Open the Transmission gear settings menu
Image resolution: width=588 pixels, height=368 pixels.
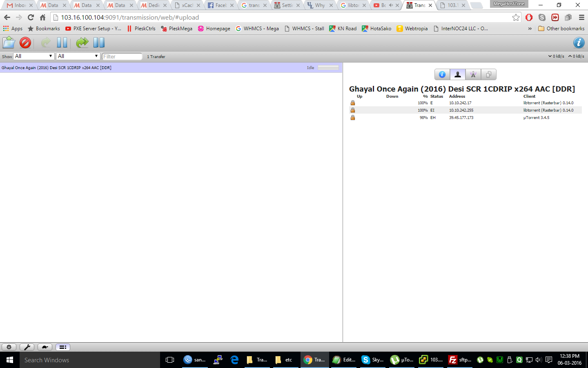pyautogui.click(x=9, y=347)
